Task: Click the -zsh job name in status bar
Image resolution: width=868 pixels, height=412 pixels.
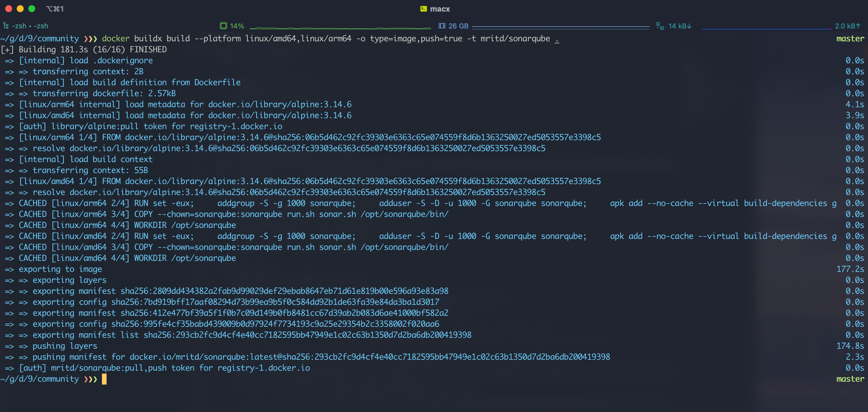Action: point(19,26)
